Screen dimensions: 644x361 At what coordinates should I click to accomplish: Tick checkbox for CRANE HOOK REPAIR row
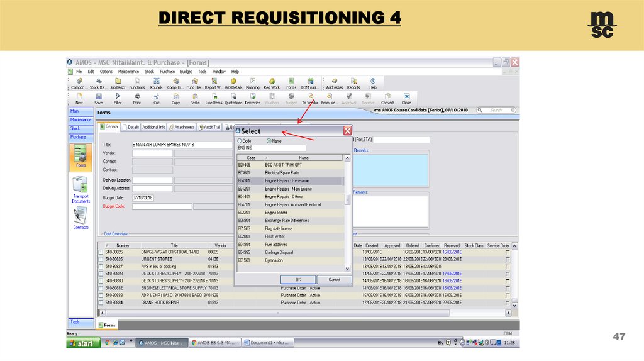(101, 303)
